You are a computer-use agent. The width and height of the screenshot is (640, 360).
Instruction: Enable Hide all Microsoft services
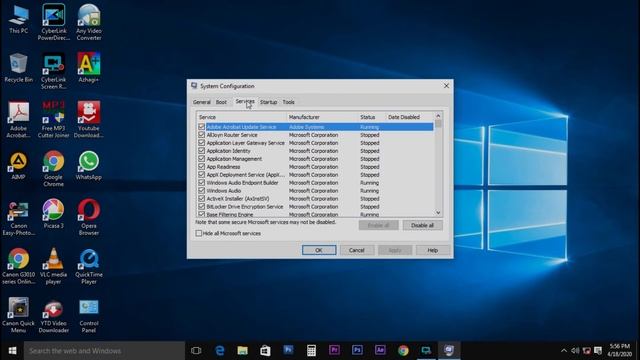pyautogui.click(x=199, y=233)
